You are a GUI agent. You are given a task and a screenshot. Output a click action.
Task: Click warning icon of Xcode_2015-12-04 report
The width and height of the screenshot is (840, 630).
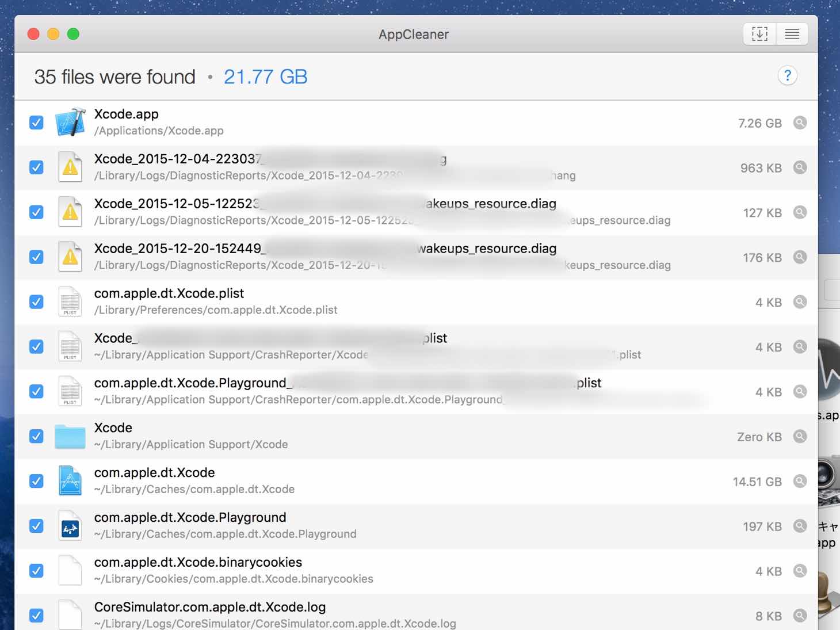tap(70, 167)
